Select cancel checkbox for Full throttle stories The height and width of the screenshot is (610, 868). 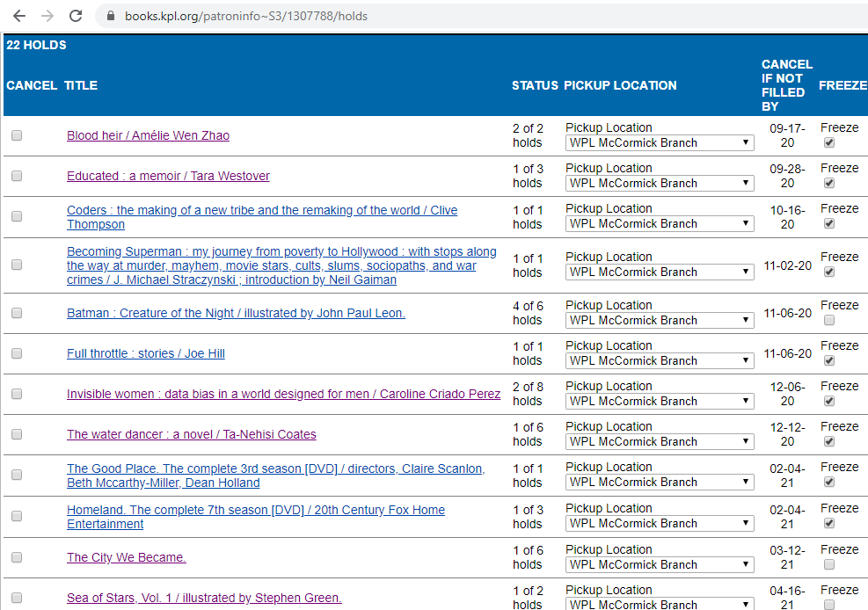pyautogui.click(x=16, y=353)
